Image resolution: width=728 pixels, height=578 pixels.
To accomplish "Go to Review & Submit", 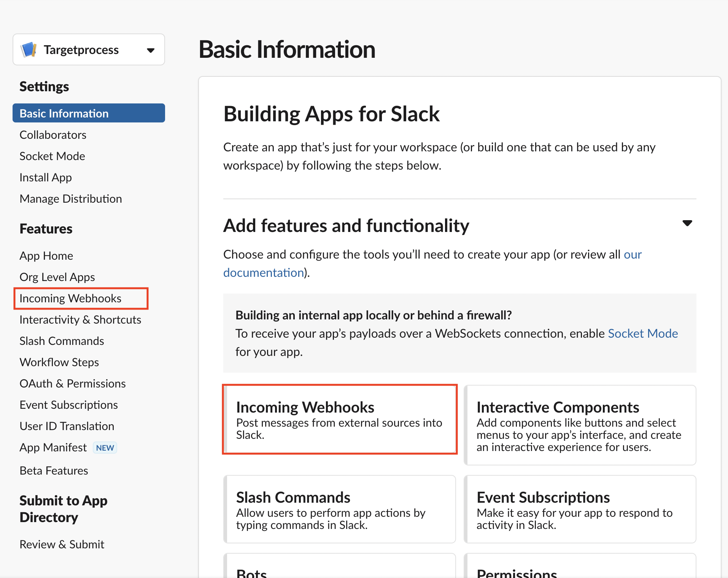I will 62,545.
